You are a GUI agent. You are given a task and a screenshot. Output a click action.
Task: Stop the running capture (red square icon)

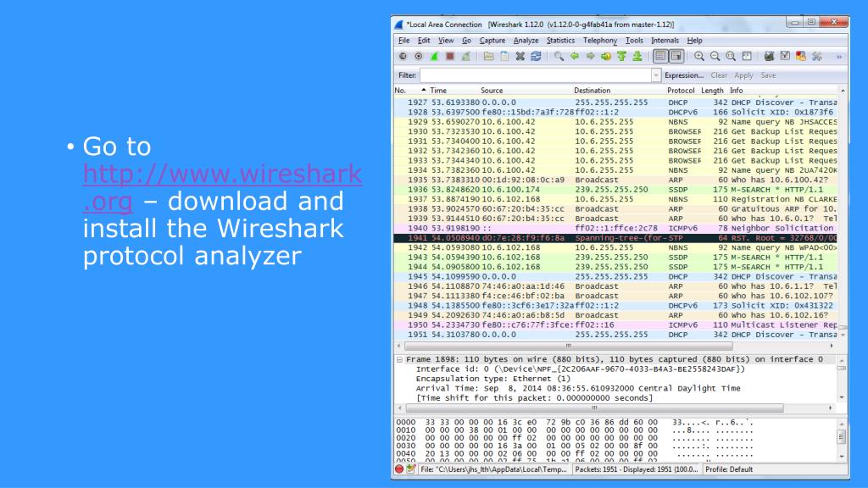tap(450, 57)
